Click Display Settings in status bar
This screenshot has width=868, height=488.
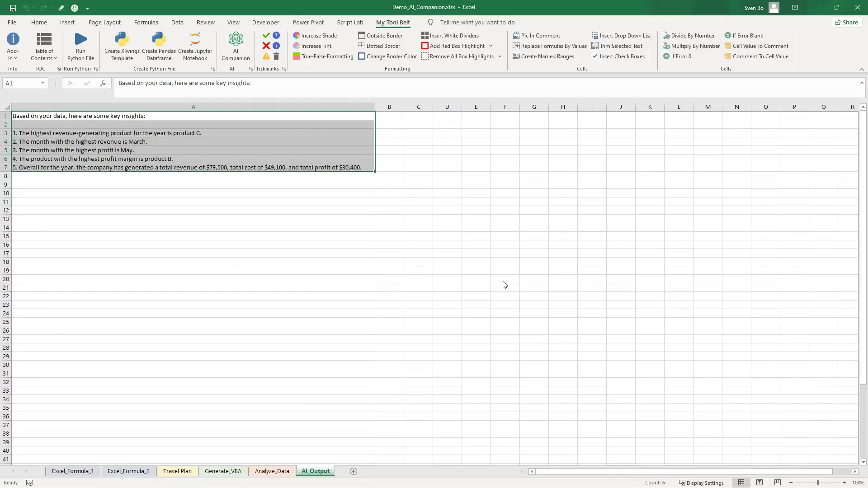click(x=701, y=483)
